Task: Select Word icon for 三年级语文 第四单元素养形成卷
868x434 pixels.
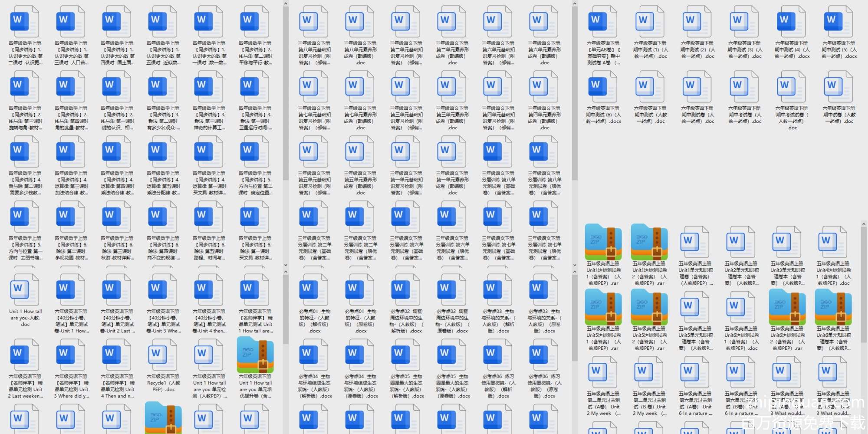Action: (544, 87)
